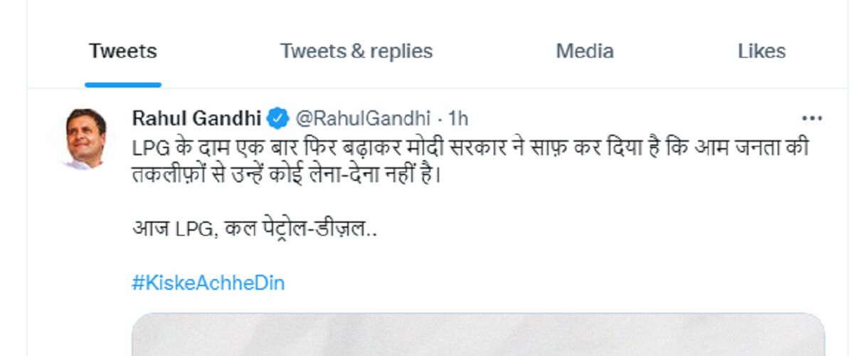Show the Media tab
Viewport: 868px width, 356px height.
tap(584, 51)
